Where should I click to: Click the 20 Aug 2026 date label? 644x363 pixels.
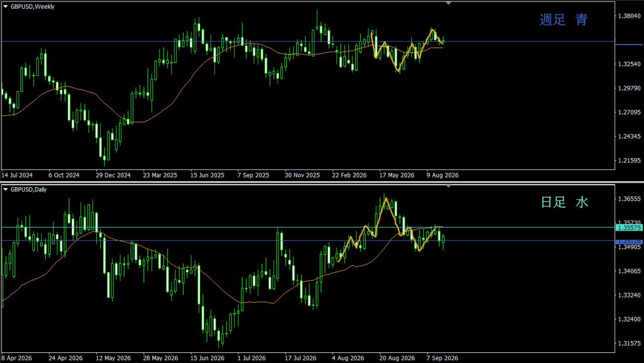(397, 358)
